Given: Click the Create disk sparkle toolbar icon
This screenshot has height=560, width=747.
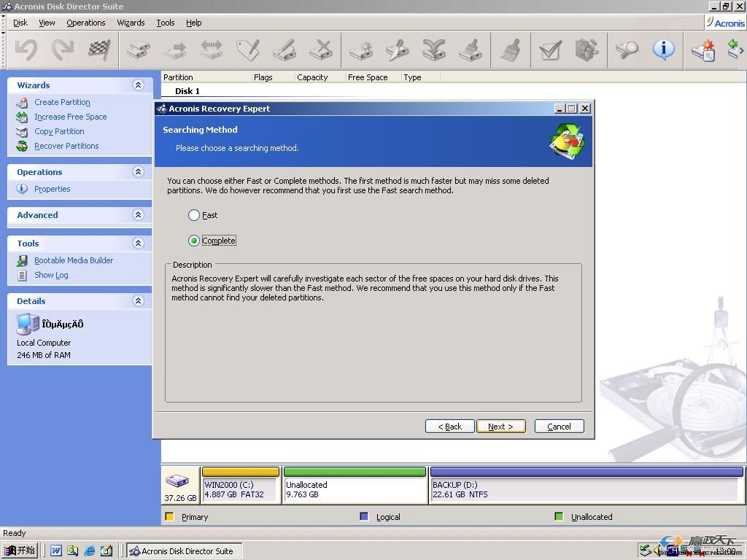Looking at the screenshot, I should (x=360, y=50).
